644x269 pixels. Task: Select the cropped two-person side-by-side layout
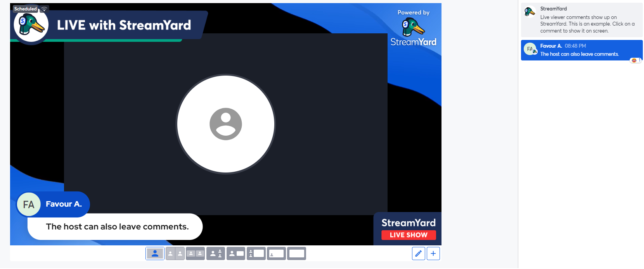[x=175, y=253]
